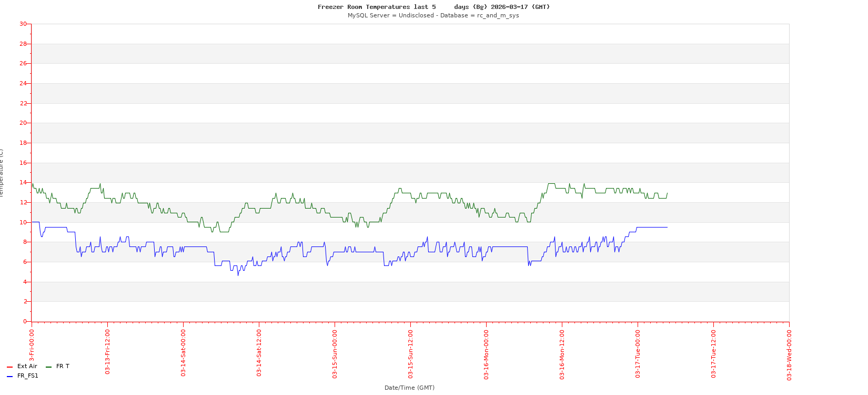Click the green FR T legend swatch

click(x=48, y=367)
